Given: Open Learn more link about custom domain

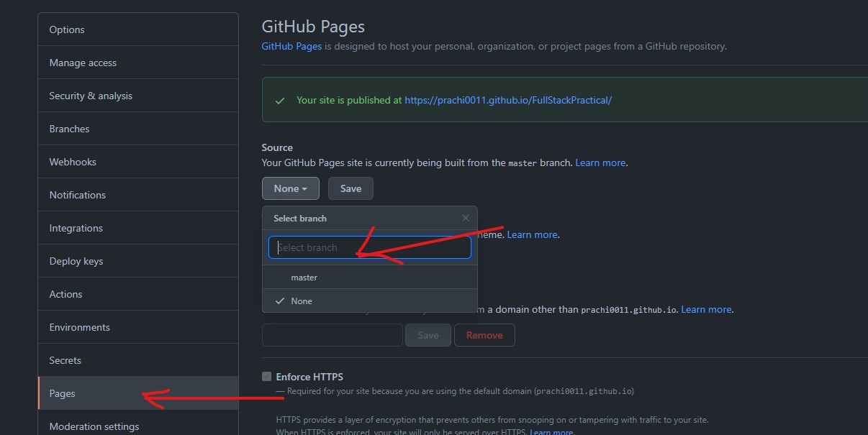Looking at the screenshot, I should coord(706,309).
